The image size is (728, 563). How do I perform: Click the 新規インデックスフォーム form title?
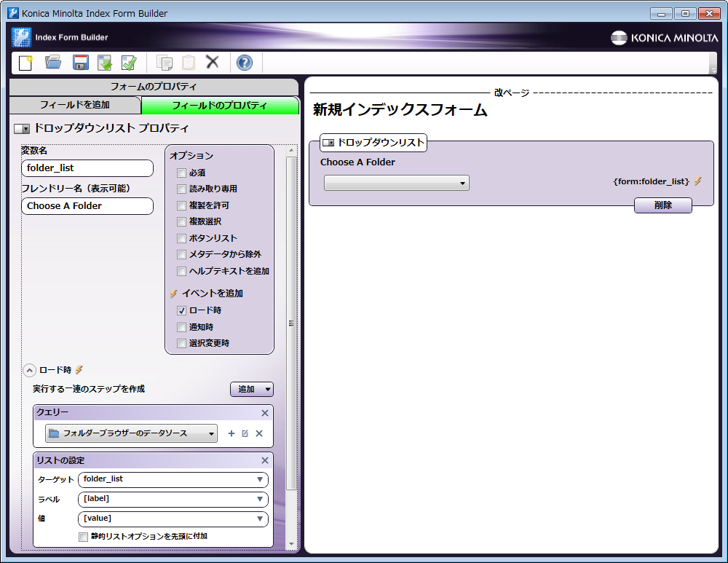coord(400,110)
